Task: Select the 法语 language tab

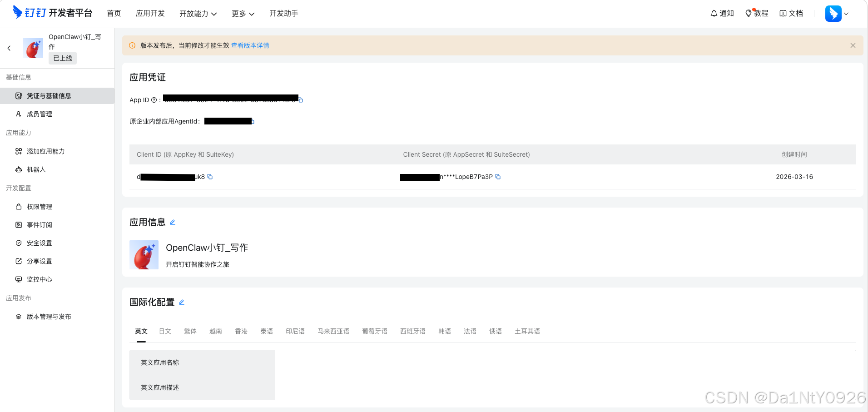Action: [x=470, y=331]
